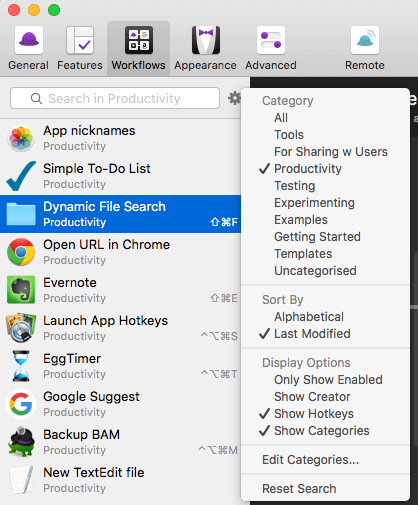Open the General preferences tab
Viewport: 418px width, 505px height.
(29, 49)
